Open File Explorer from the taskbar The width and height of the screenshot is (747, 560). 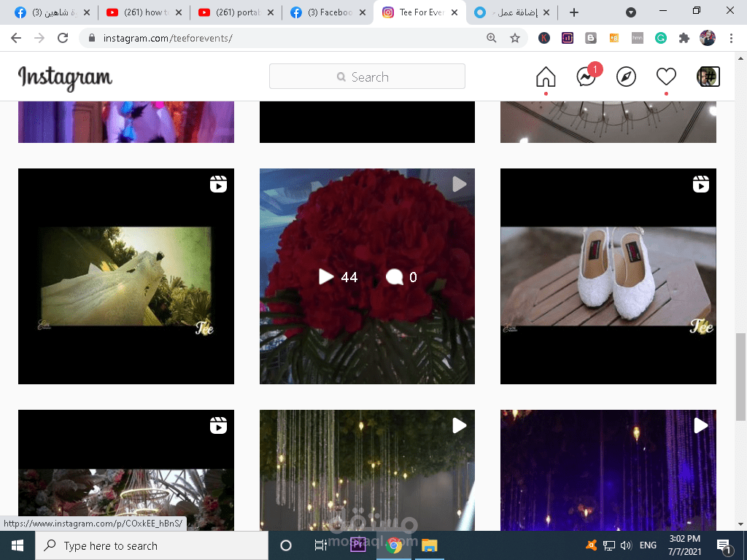pyautogui.click(x=430, y=545)
